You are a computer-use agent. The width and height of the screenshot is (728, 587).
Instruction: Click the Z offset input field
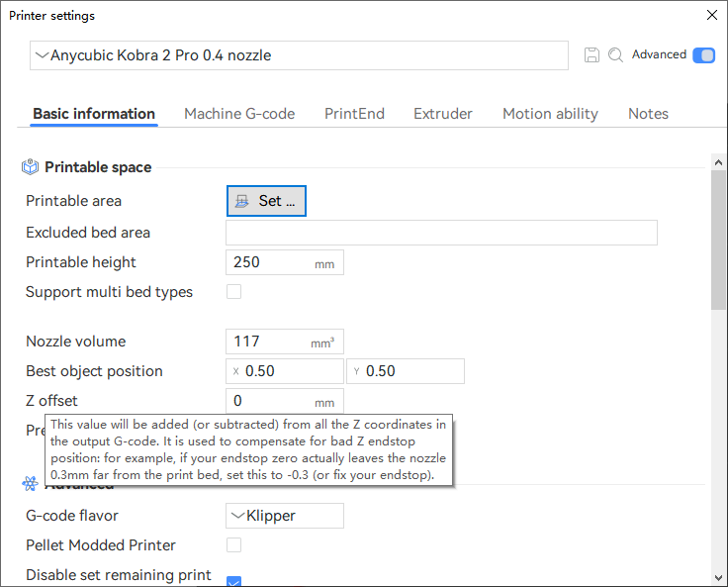coord(285,401)
